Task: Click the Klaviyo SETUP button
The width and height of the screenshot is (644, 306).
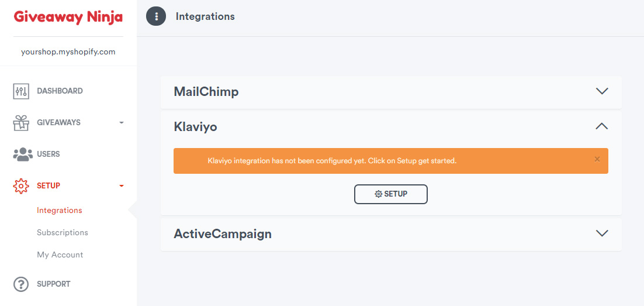Action: (x=390, y=194)
